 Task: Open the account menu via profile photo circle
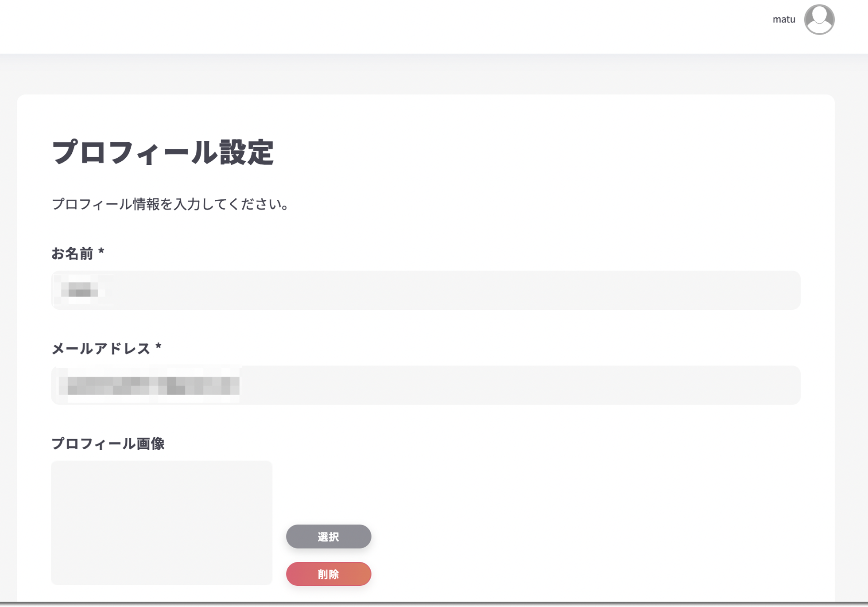(x=820, y=19)
